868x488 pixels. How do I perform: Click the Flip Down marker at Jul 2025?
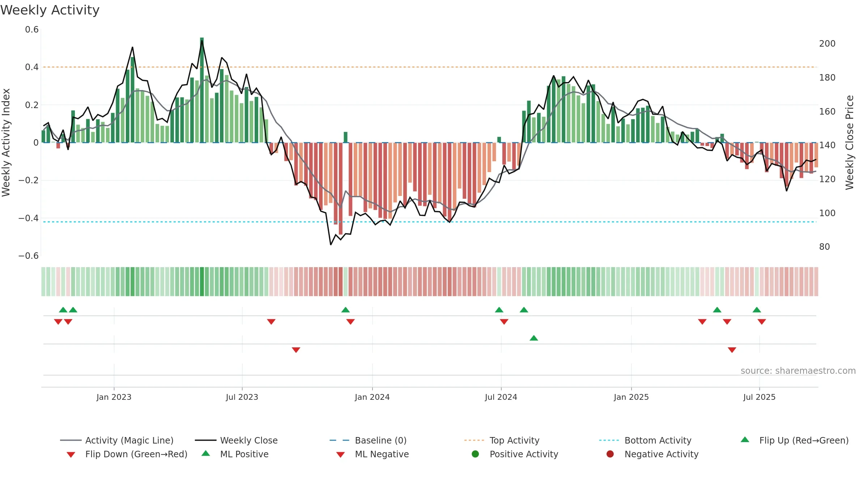click(762, 322)
